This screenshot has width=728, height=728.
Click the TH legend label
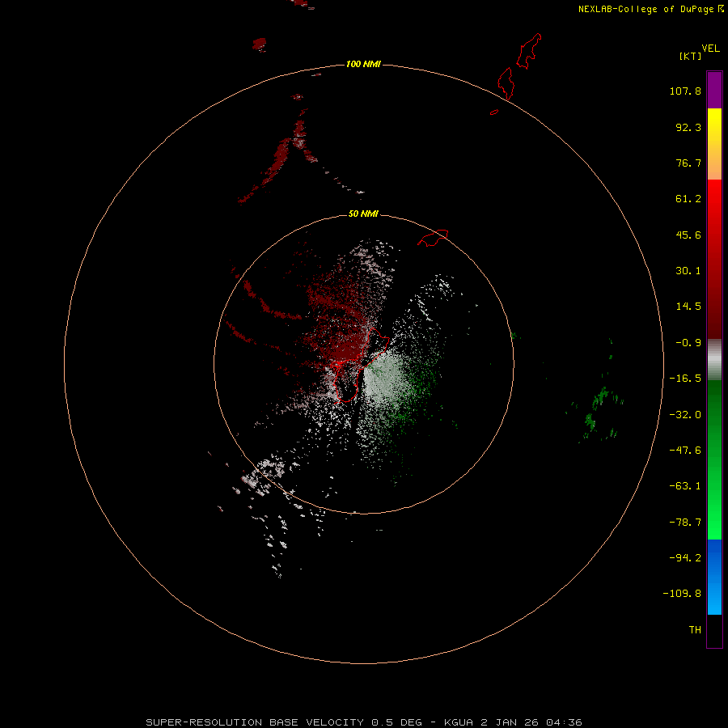(x=695, y=630)
